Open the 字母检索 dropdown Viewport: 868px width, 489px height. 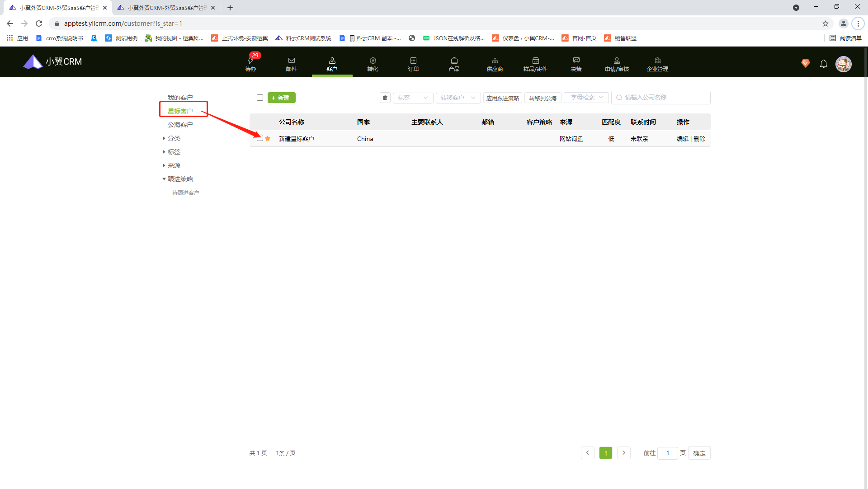[586, 98]
